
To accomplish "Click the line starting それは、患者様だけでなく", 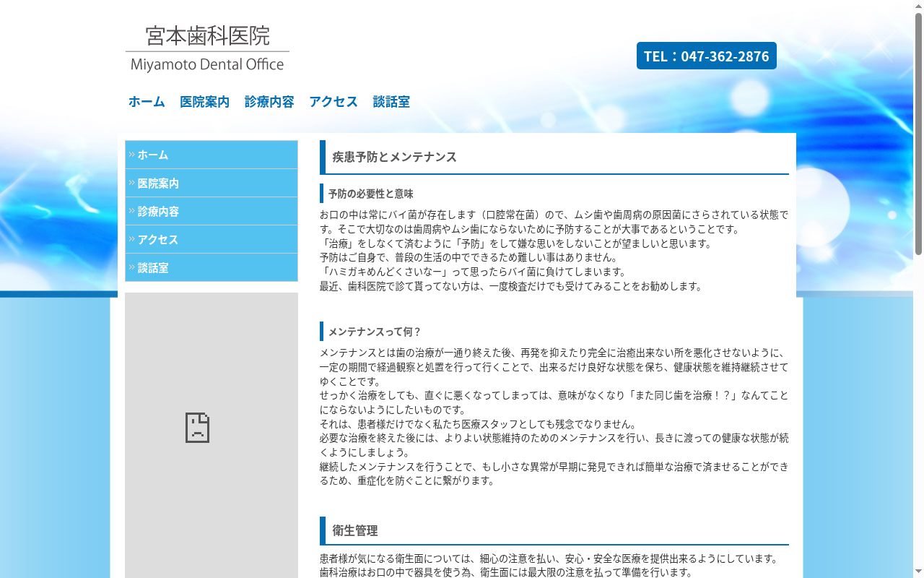I will pos(478,424).
